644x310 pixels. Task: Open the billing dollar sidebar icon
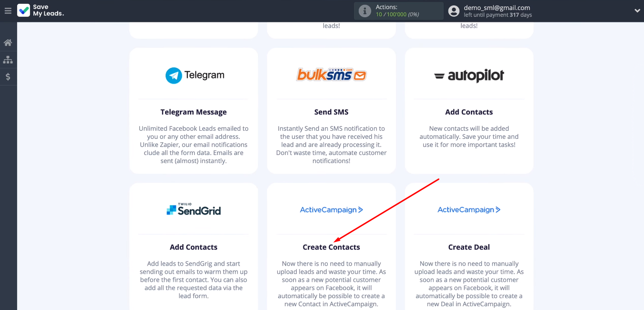[8, 77]
